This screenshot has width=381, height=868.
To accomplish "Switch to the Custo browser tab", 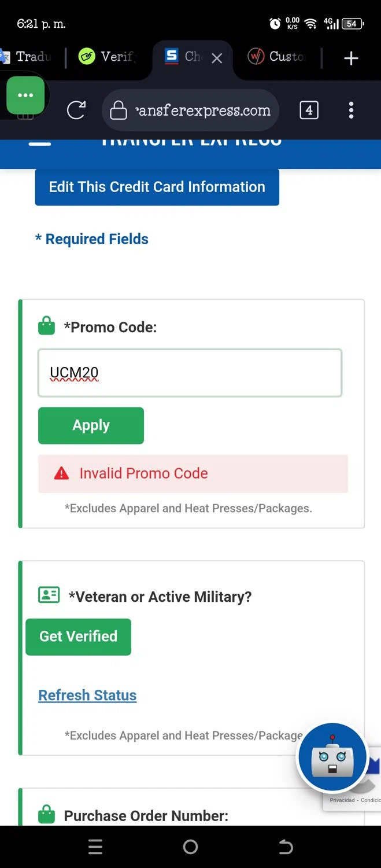I will [278, 57].
